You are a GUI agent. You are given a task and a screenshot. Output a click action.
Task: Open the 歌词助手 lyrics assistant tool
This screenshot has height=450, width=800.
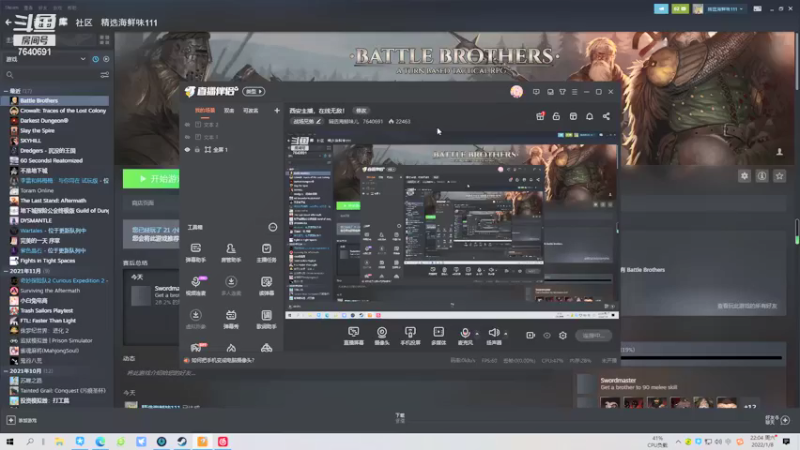click(266, 319)
